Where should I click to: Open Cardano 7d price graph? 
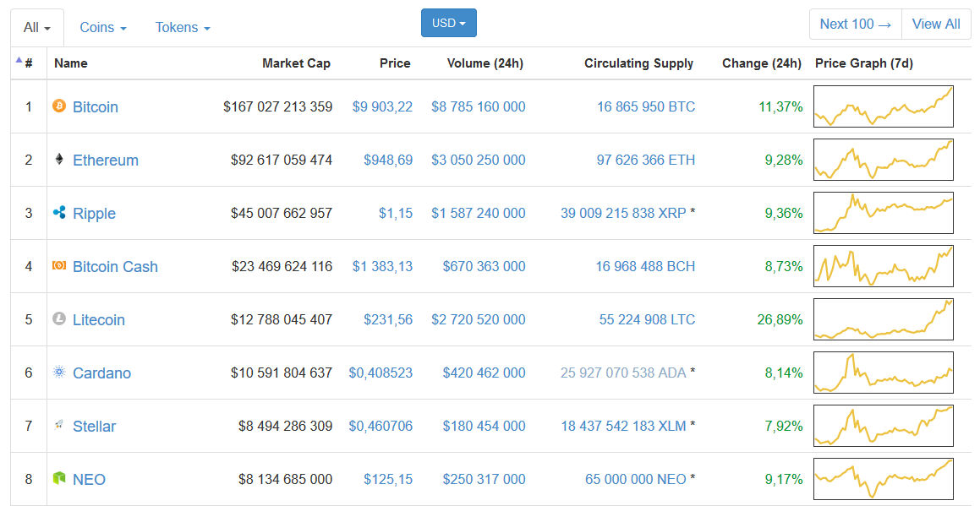[883, 373]
